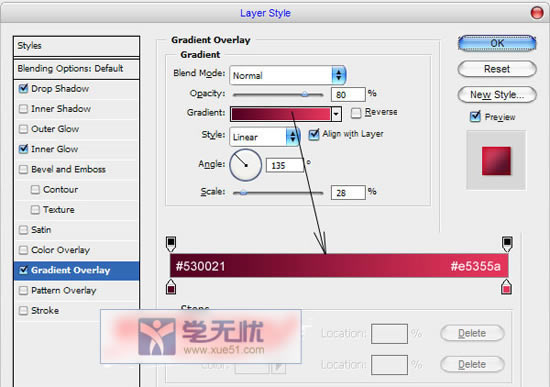Open the Bevel and Emboss settings

point(68,169)
